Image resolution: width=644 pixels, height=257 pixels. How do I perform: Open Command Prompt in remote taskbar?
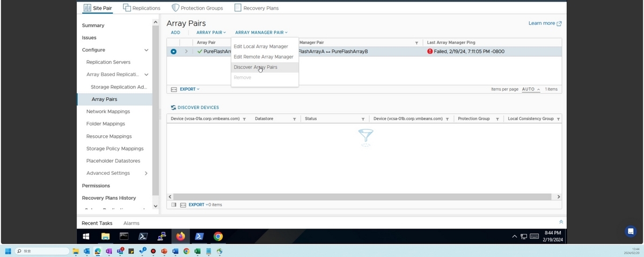[x=124, y=236]
